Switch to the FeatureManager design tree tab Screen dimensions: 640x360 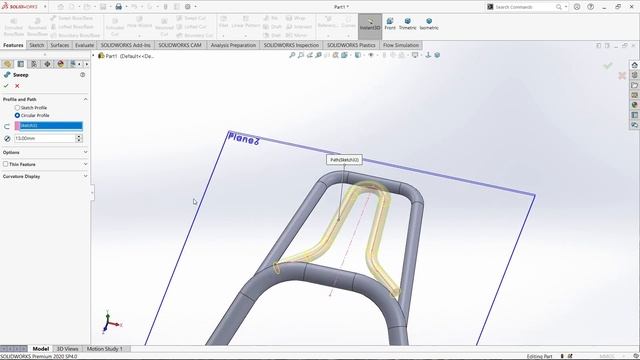click(7, 64)
